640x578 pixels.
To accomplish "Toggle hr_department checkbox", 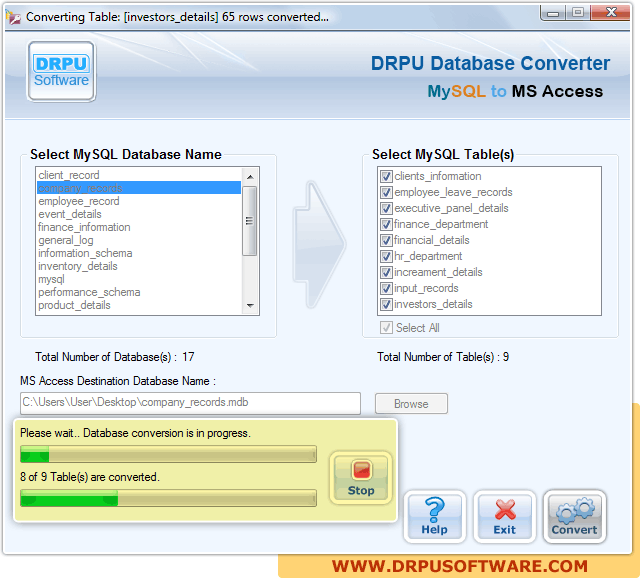I will point(386,256).
